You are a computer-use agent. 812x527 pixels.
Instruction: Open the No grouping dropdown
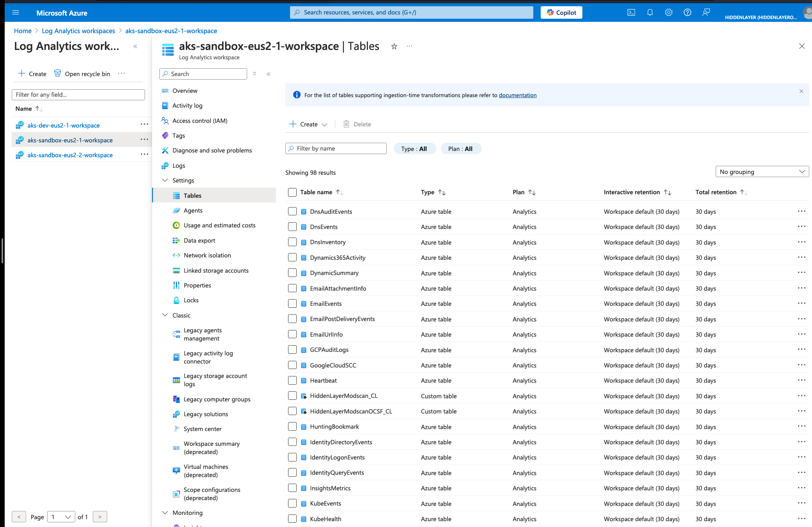point(762,172)
